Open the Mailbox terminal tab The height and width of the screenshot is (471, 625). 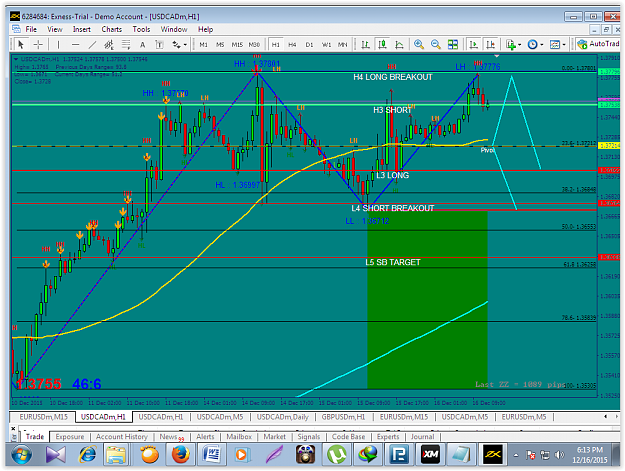point(239,437)
